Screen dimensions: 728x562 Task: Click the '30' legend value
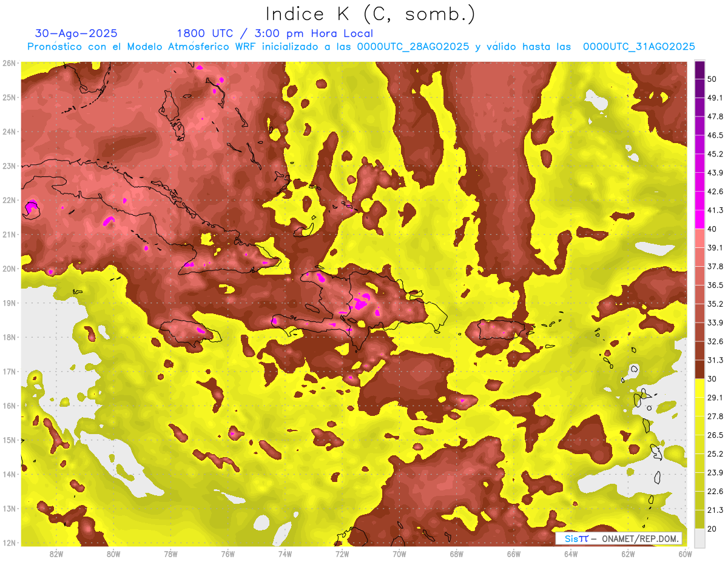[x=713, y=378]
